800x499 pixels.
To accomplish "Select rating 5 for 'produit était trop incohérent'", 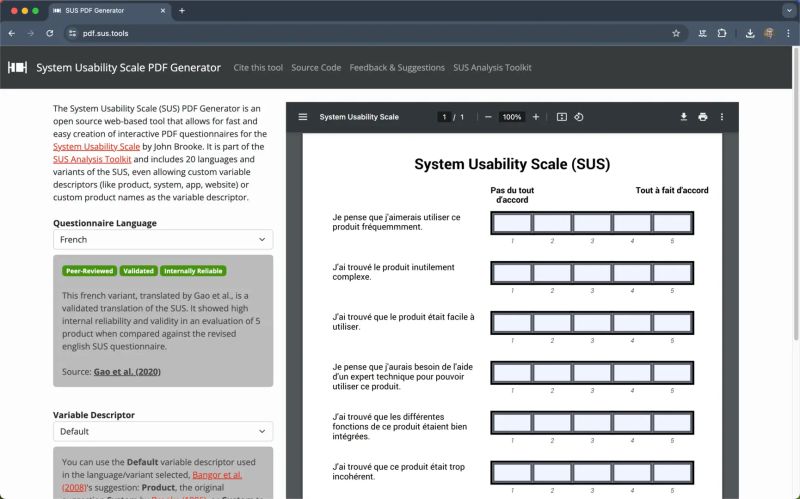I will (x=672, y=473).
